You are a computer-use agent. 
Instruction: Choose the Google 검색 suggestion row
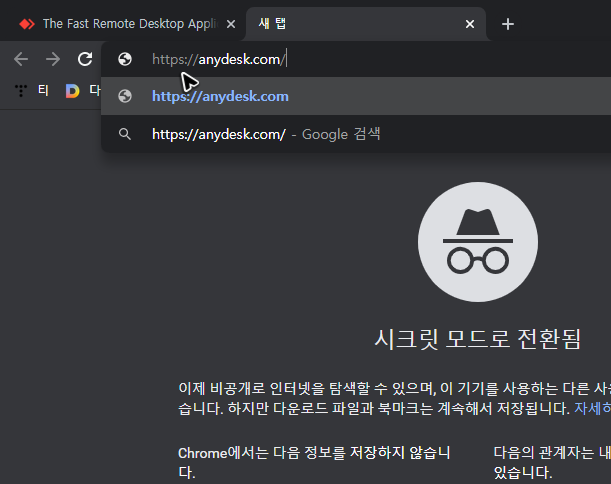(356, 134)
